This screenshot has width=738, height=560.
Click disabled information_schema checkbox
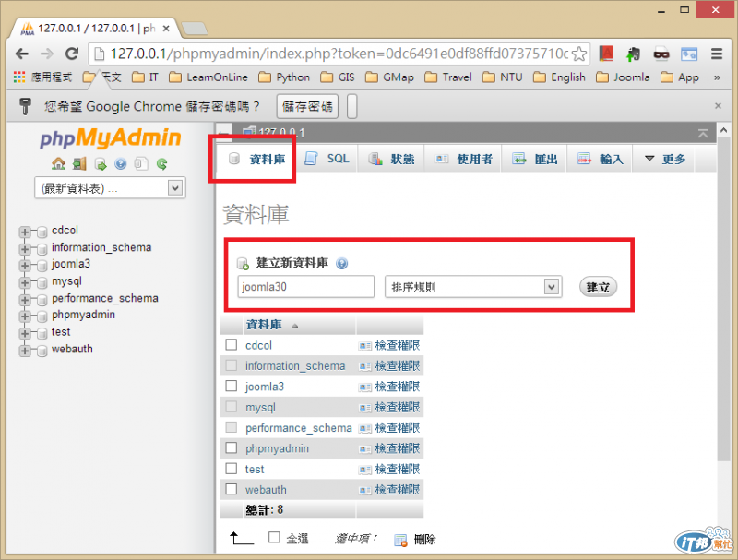(232, 365)
